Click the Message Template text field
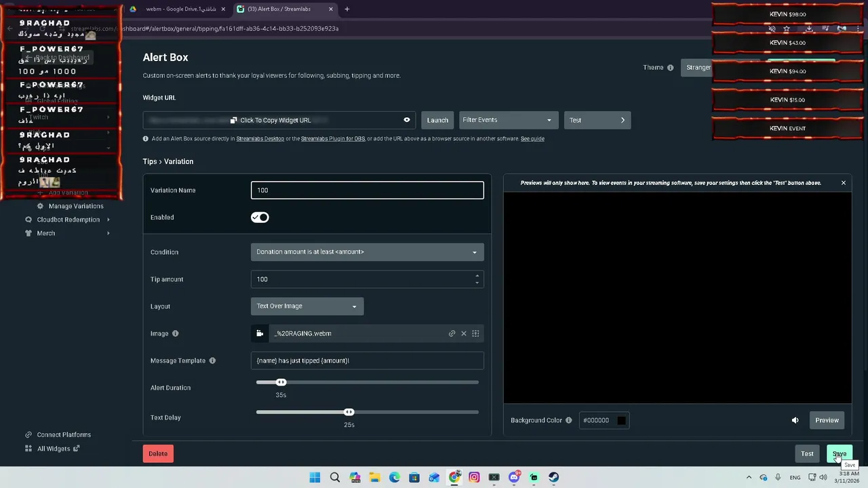868x488 pixels. point(367,361)
